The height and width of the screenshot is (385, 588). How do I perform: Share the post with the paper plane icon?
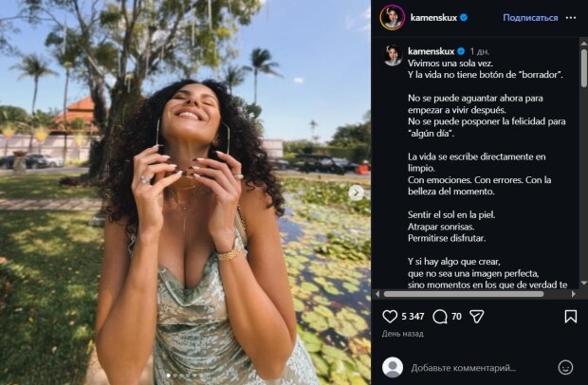point(477,317)
